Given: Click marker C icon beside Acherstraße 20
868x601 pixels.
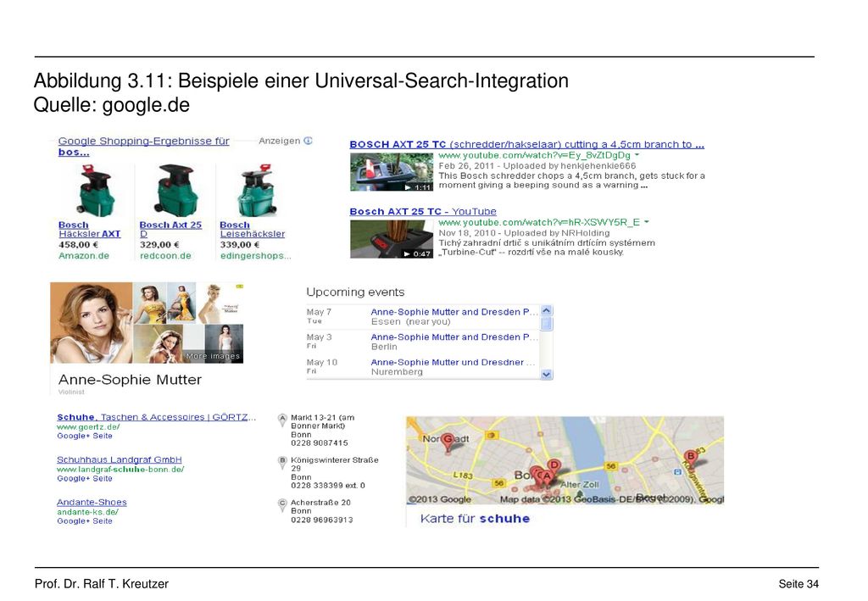Looking at the screenshot, I should [x=282, y=504].
